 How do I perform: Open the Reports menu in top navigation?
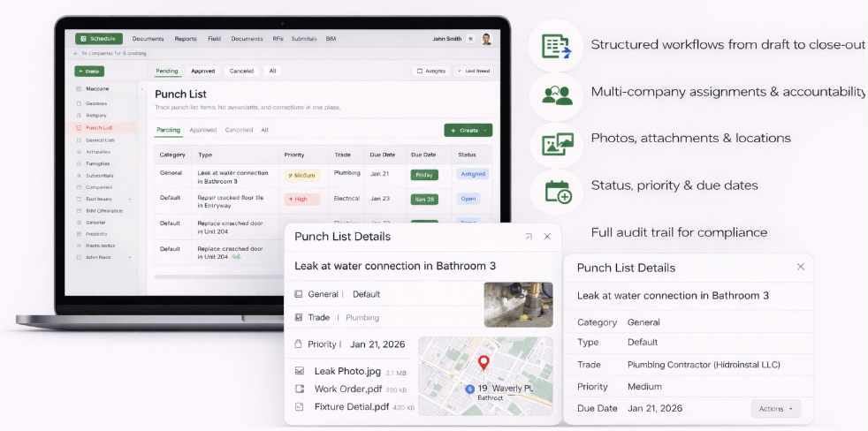186,39
